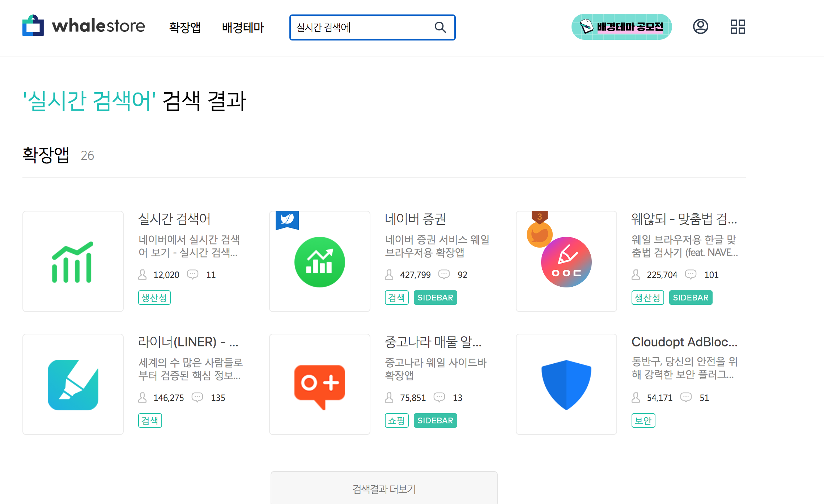This screenshot has width=824, height=504.
Task: Click the 보안 tag under Cloudopt
Action: click(x=643, y=420)
